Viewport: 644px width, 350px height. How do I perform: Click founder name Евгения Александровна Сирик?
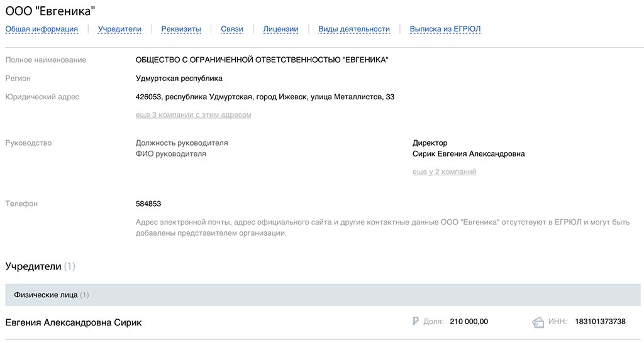(x=74, y=322)
